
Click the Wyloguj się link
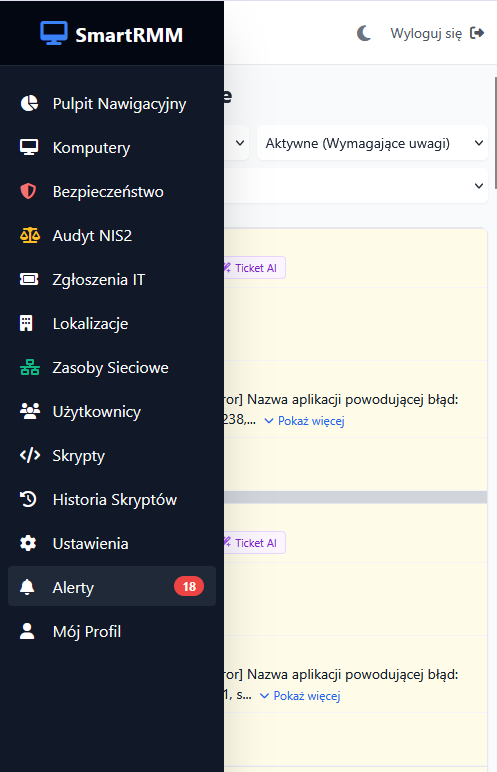point(437,33)
